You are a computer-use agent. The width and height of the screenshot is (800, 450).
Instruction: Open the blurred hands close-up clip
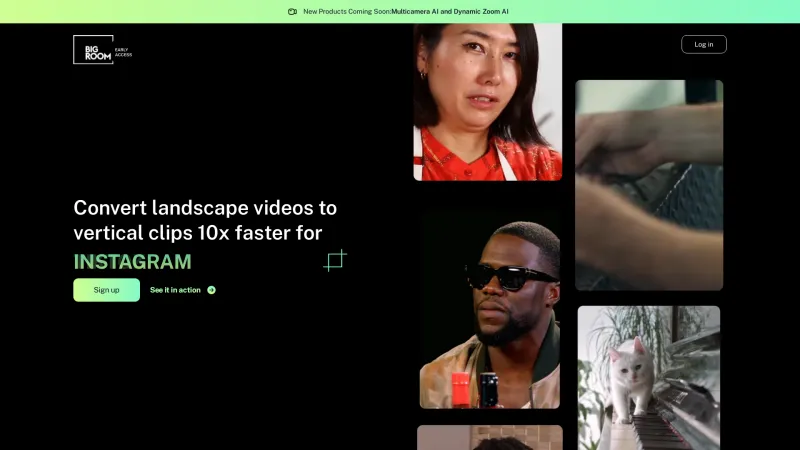point(649,185)
